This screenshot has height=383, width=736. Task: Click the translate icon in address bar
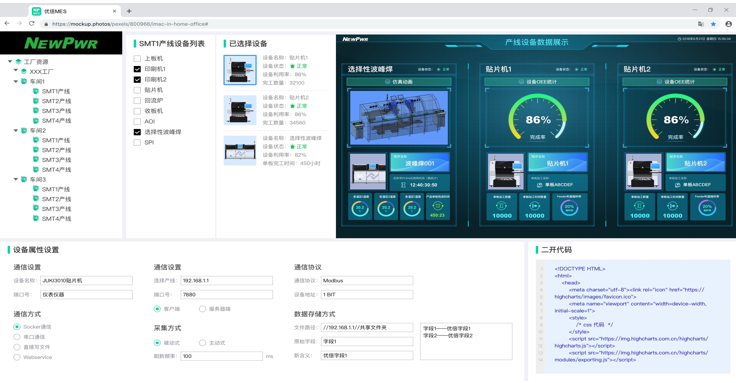[x=701, y=24]
